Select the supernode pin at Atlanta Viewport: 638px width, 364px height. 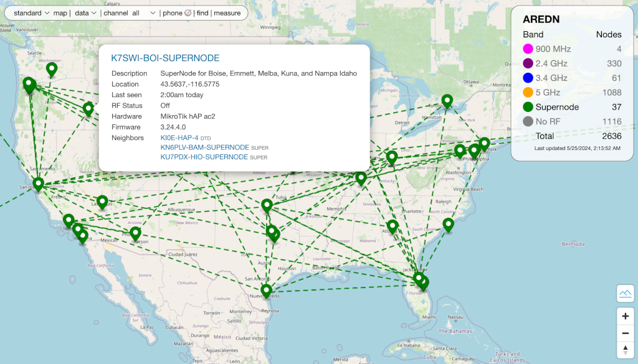(x=393, y=226)
